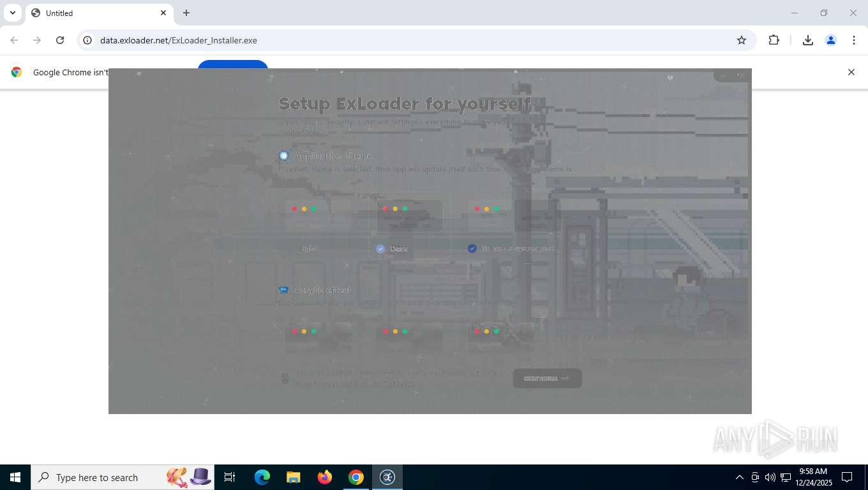
Task: Reload the current page
Action: pos(60,40)
